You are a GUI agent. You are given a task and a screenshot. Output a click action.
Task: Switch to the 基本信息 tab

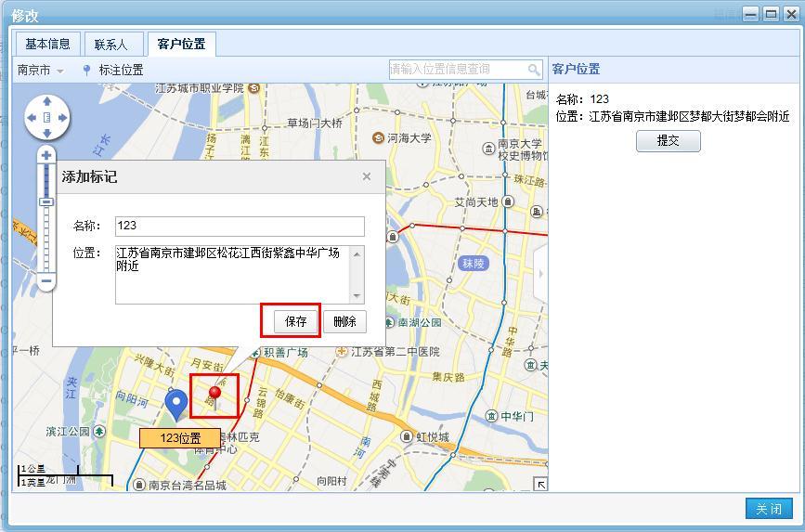pos(47,44)
